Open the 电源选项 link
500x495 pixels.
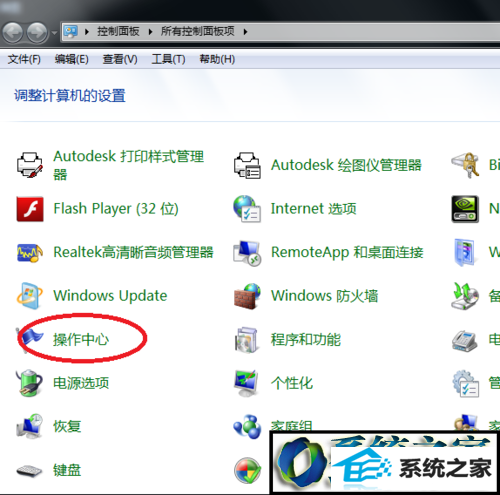[81, 383]
